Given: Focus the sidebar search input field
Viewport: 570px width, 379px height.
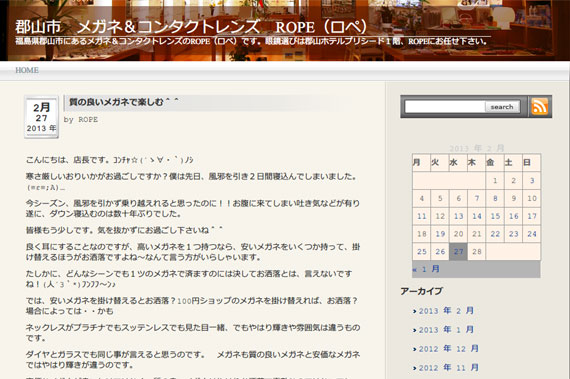Looking at the screenshot, I should 445,107.
